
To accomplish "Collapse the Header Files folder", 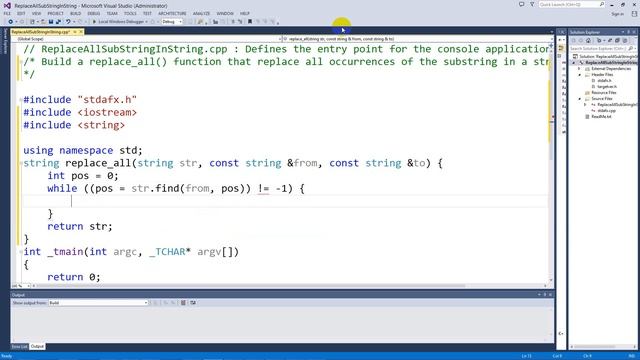I will (579, 75).
